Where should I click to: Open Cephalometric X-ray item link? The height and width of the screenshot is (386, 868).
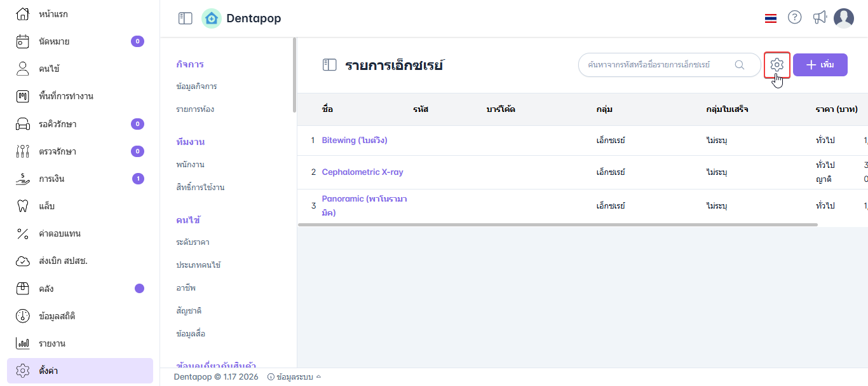pyautogui.click(x=362, y=172)
